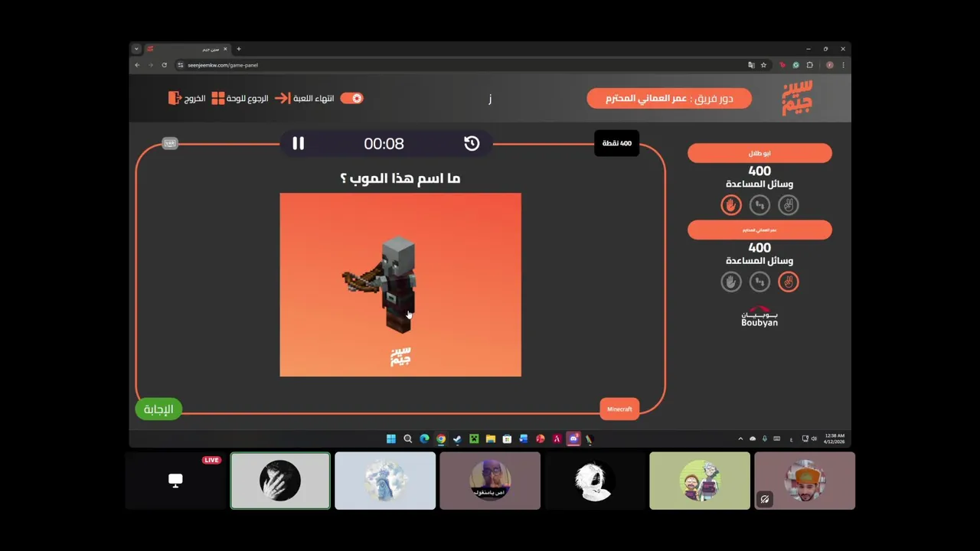The width and height of the screenshot is (980, 551).
Task: Select the participant tile with orange-cap avatar
Action: pos(805,481)
